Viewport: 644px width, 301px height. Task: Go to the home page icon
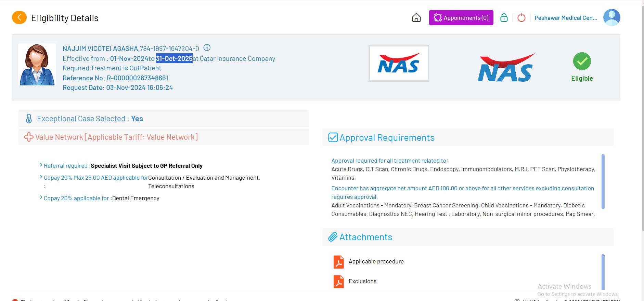[416, 18]
